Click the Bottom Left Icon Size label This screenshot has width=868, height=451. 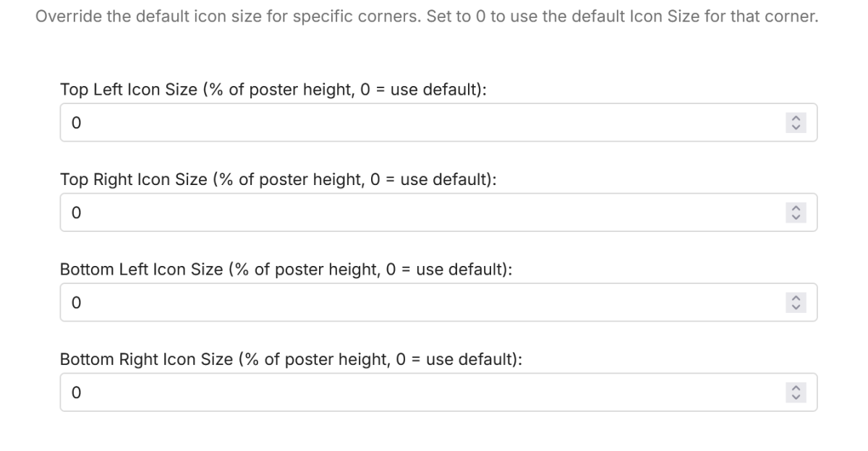coord(286,270)
